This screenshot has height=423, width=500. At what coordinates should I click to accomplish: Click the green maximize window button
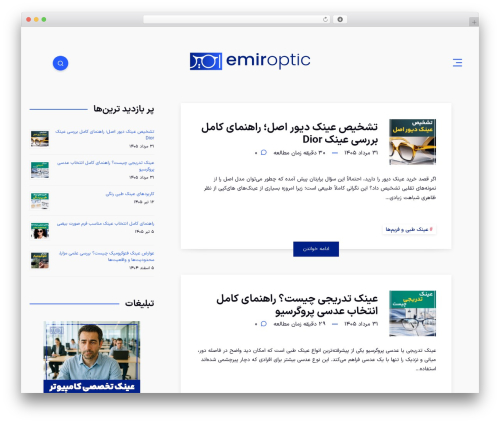44,19
